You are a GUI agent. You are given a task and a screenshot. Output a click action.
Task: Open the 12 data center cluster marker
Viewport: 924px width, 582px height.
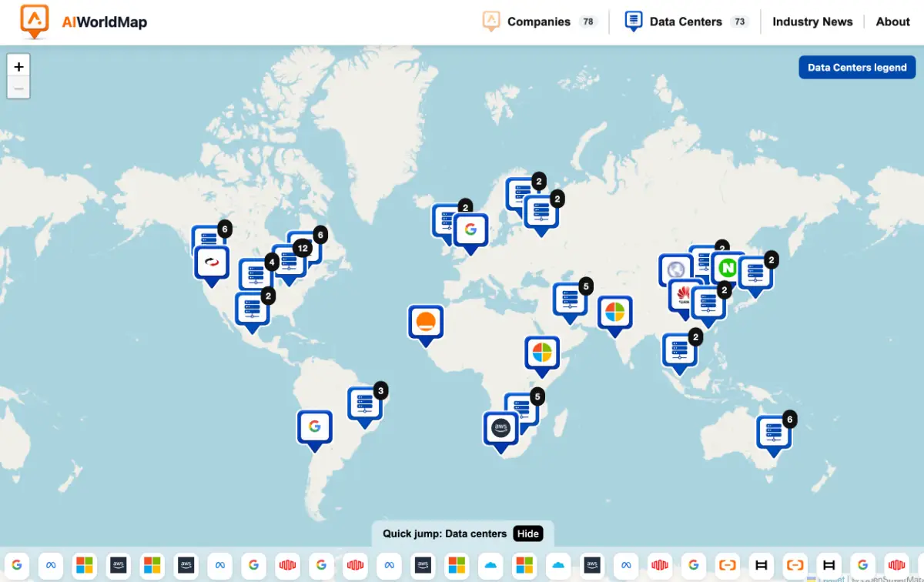289,263
